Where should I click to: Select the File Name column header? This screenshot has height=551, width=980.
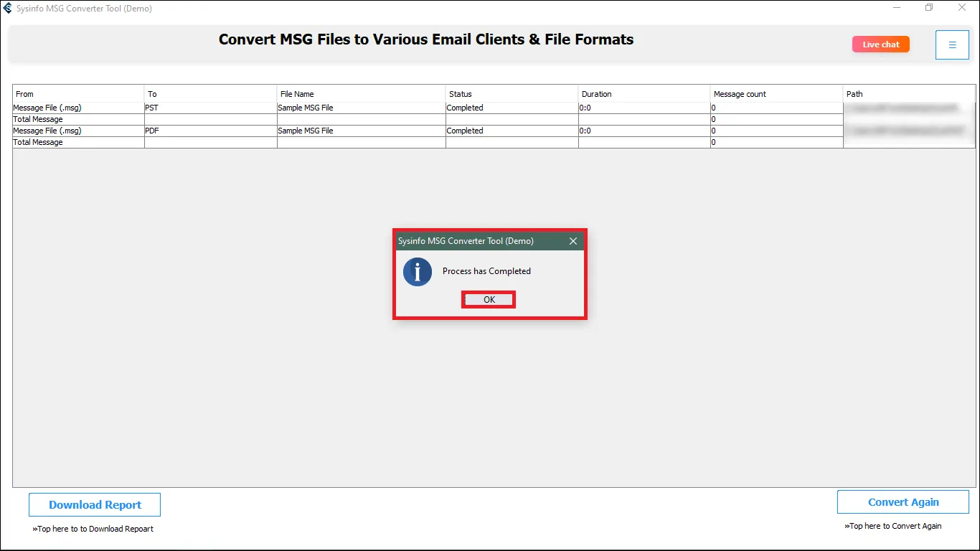[362, 94]
